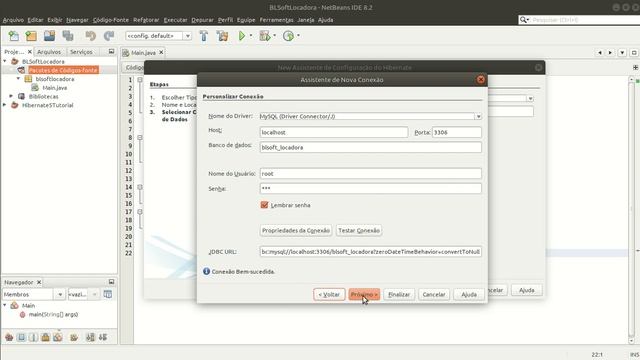Toggle show fields filter in Navegador

(x=21, y=337)
